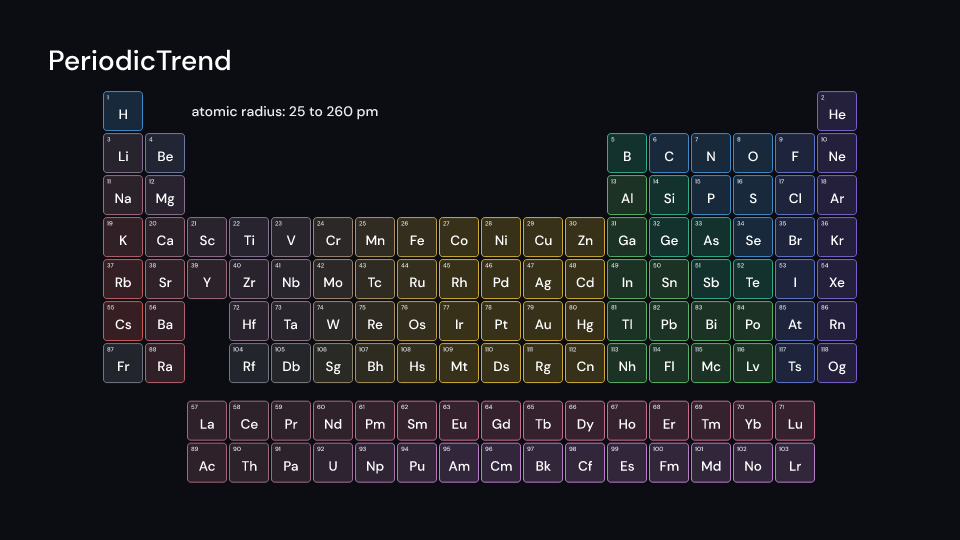This screenshot has width=960, height=540.
Task: Select the Francium (Fr) tile
Action: [123, 363]
